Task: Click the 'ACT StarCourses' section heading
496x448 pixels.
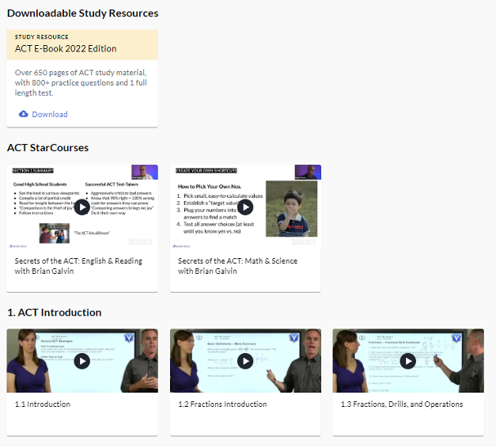Action: 47,148
